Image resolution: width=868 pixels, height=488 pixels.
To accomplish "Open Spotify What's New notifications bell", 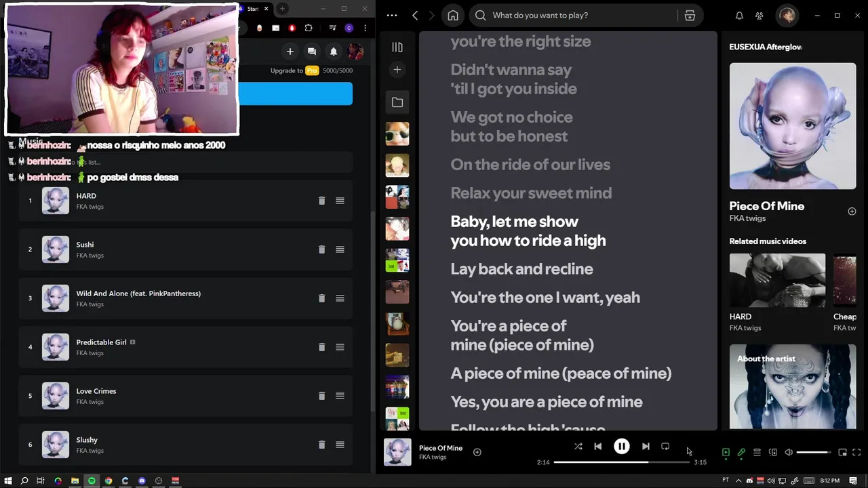I will (739, 16).
